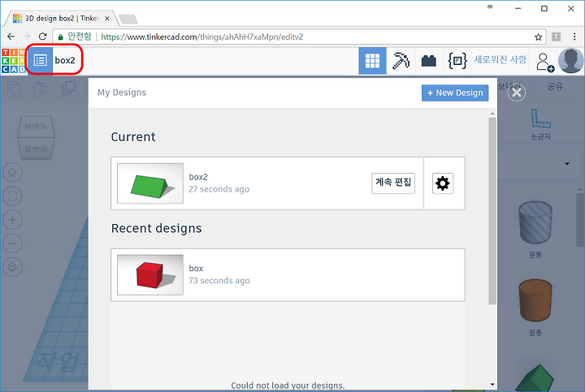Click the designs panel scroll down arrow
585x392 pixels.
(x=492, y=384)
